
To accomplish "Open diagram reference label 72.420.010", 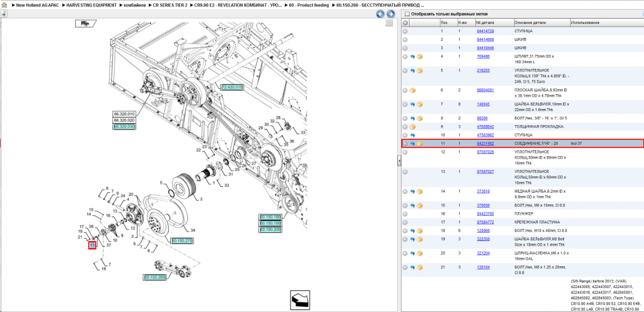I will click(x=232, y=88).
